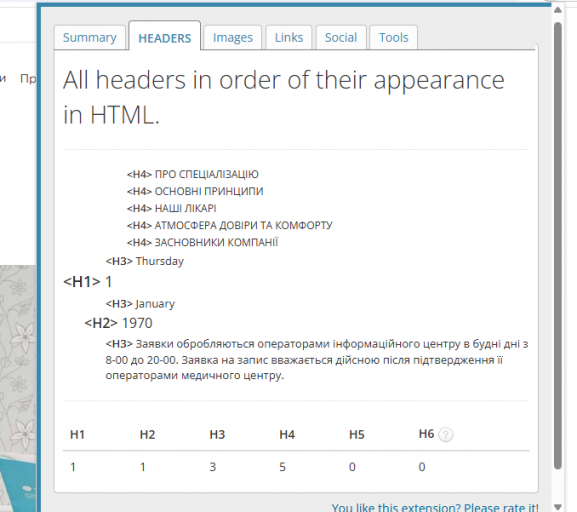Click the H1 '1' header entry
Viewport: 577px width, 512px height.
click(88, 282)
